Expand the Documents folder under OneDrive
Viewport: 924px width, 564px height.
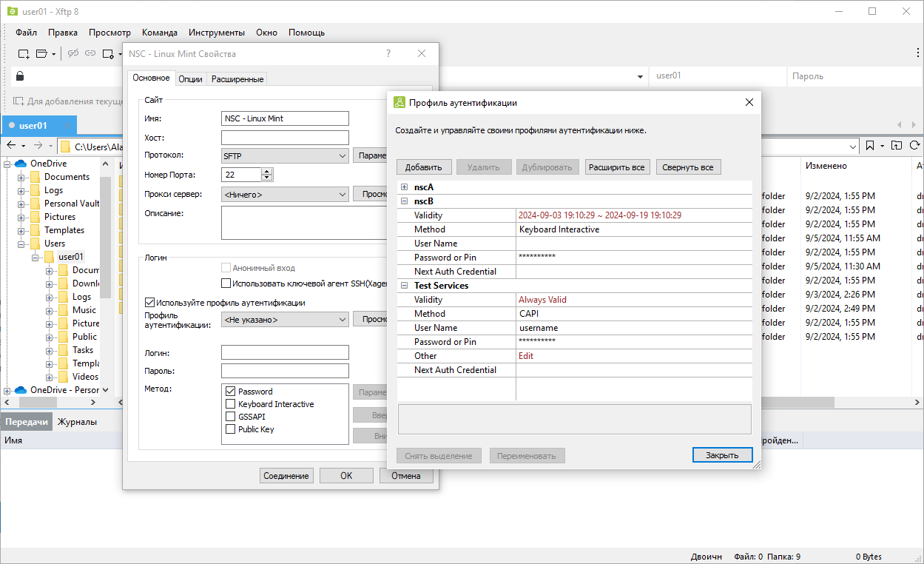click(x=21, y=177)
